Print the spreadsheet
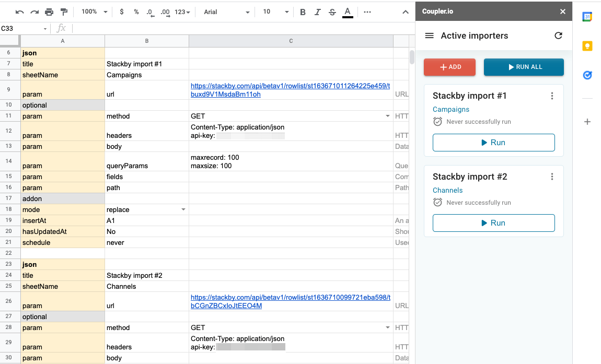This screenshot has height=364, width=601. [49, 12]
